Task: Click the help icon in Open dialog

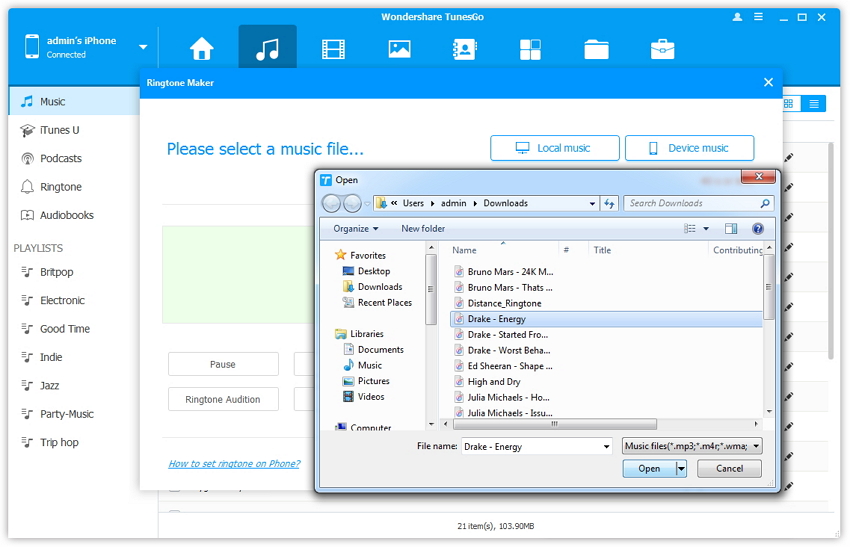Action: tap(757, 229)
